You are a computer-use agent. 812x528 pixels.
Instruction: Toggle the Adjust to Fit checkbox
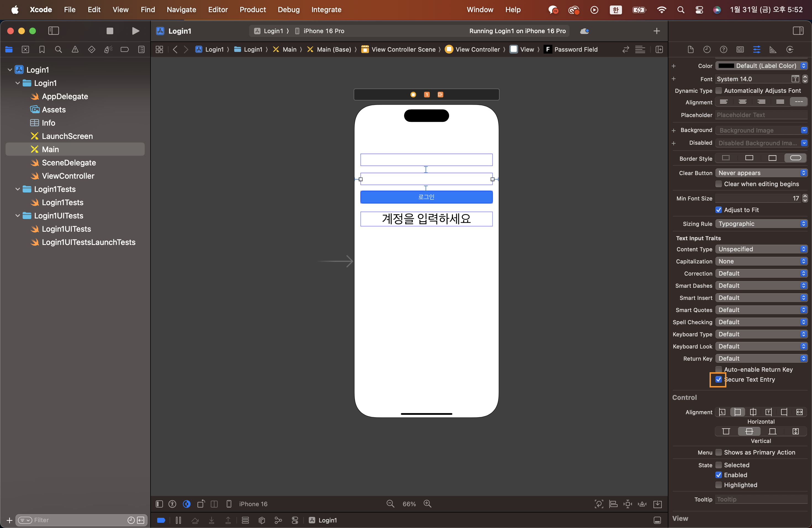click(x=718, y=210)
